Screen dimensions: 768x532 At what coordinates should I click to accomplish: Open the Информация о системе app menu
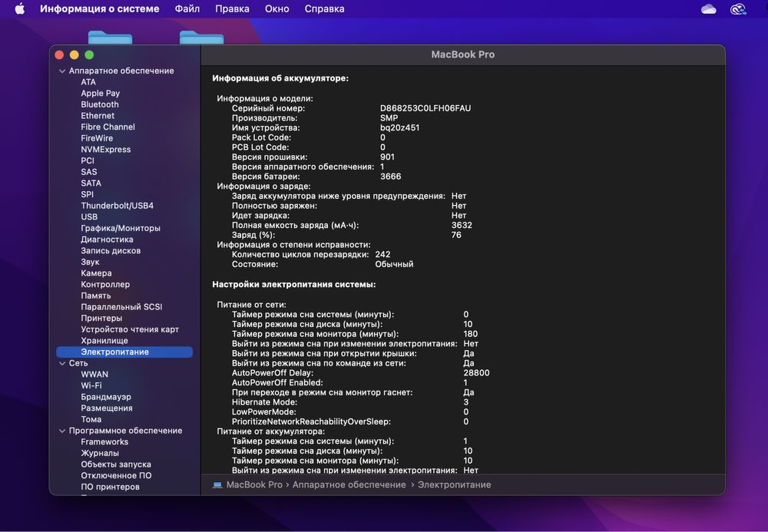coord(99,8)
